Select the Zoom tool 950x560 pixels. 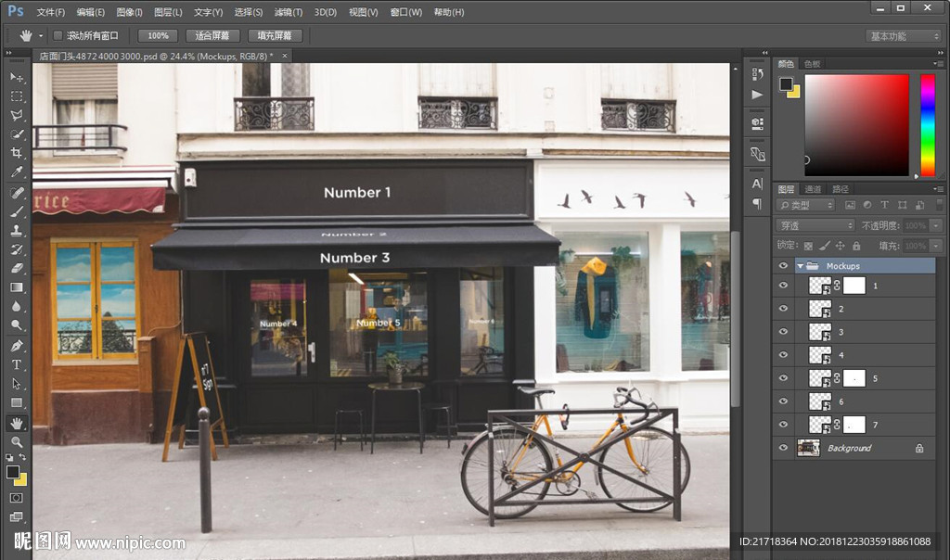17,442
